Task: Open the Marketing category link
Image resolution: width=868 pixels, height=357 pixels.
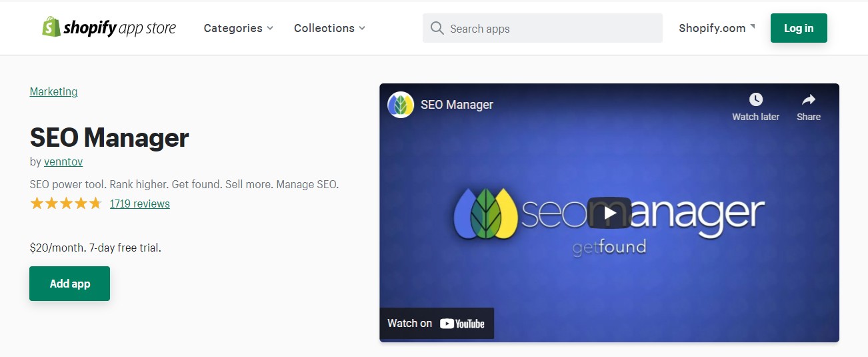Action: (x=53, y=91)
